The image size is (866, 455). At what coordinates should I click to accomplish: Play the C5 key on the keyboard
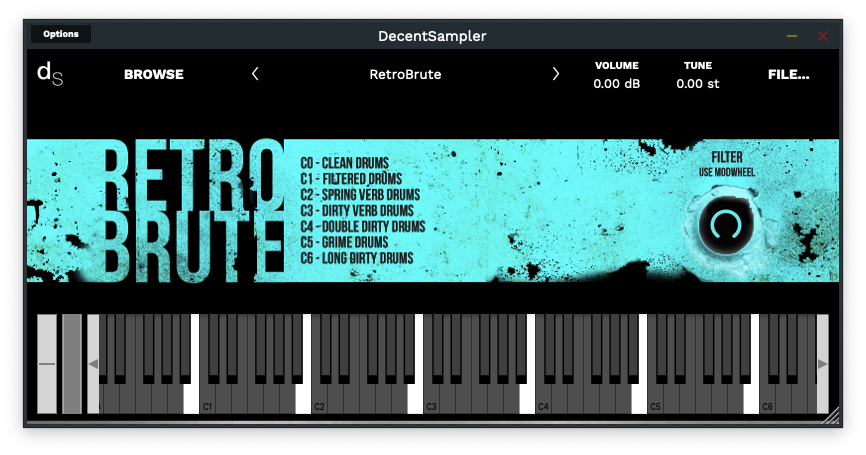tap(656, 400)
